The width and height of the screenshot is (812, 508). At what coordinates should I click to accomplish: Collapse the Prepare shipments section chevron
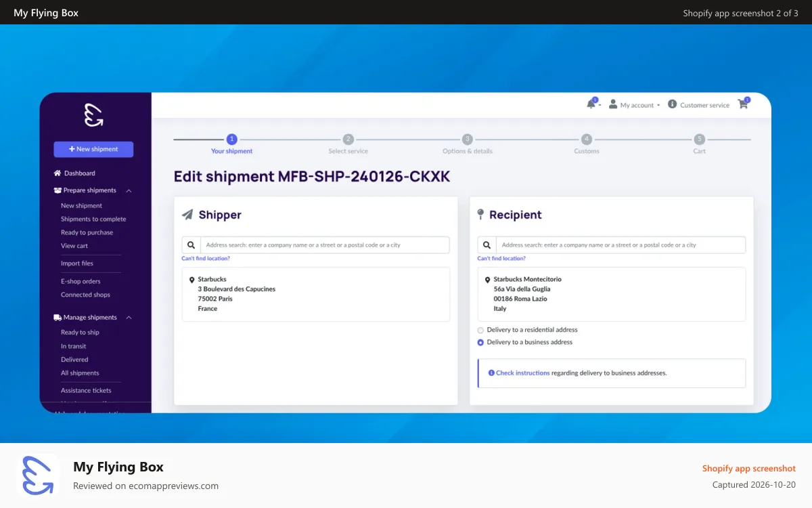coord(129,191)
